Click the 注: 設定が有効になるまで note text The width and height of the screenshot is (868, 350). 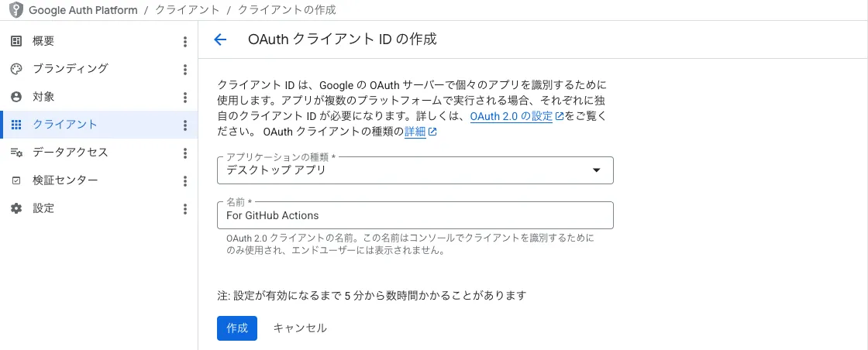(x=371, y=295)
